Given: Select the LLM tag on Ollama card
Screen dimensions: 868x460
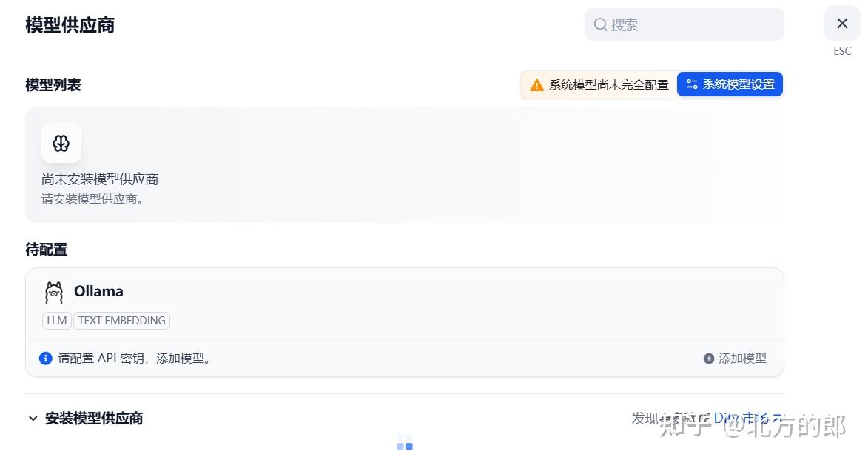Looking at the screenshot, I should (57, 320).
